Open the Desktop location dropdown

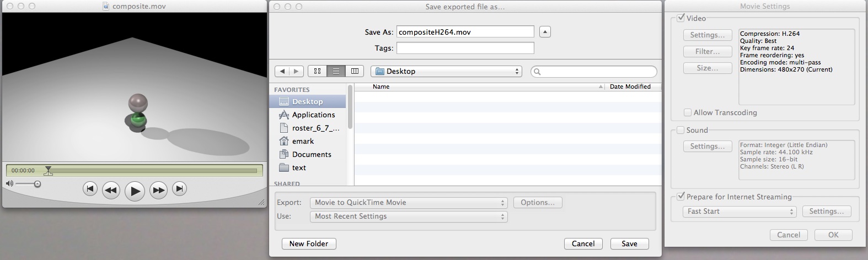pos(446,71)
